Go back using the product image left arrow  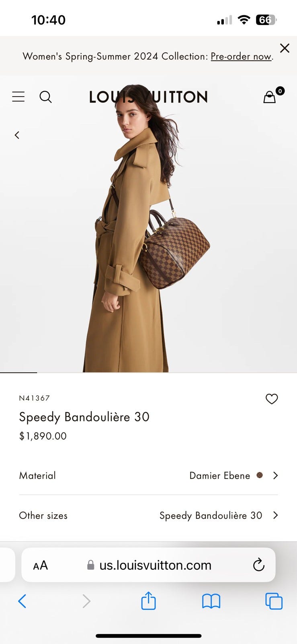(x=17, y=135)
